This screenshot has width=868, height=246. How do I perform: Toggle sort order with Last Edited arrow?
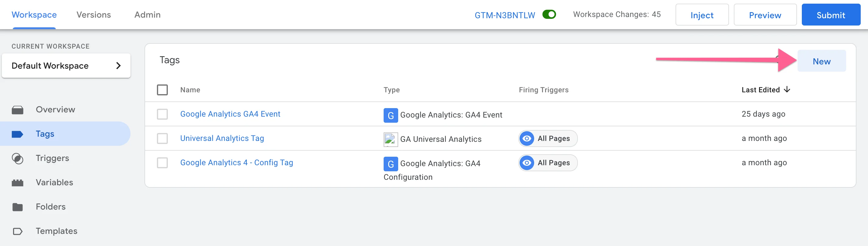(x=787, y=90)
